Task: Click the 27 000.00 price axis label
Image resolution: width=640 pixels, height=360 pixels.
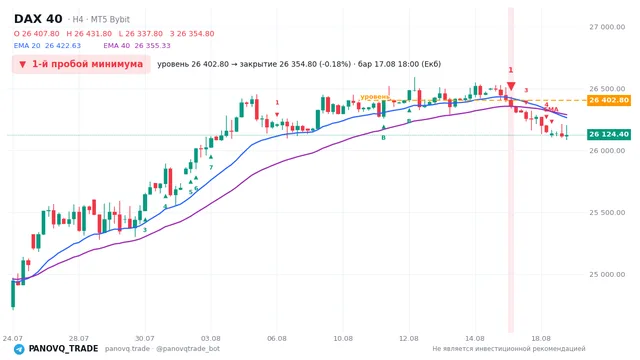Action: pyautogui.click(x=607, y=27)
